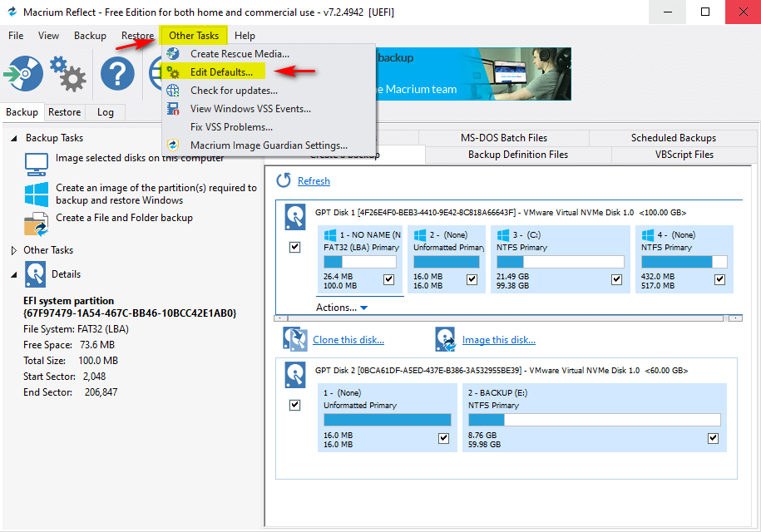Screen dimensions: 761x532
Task: Click the Image this disk link
Action: pos(498,340)
